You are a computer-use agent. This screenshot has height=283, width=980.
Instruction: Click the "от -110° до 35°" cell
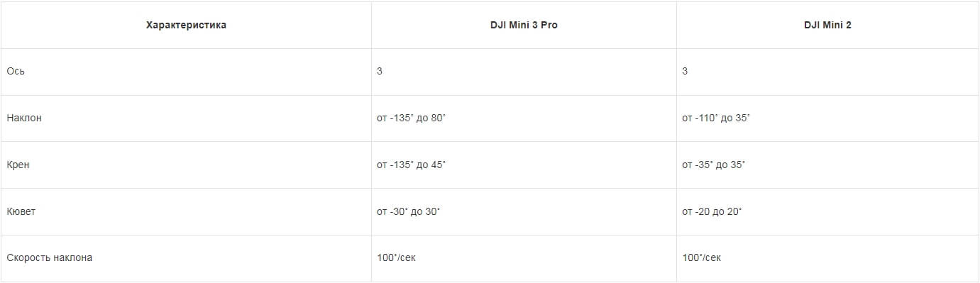(716, 118)
